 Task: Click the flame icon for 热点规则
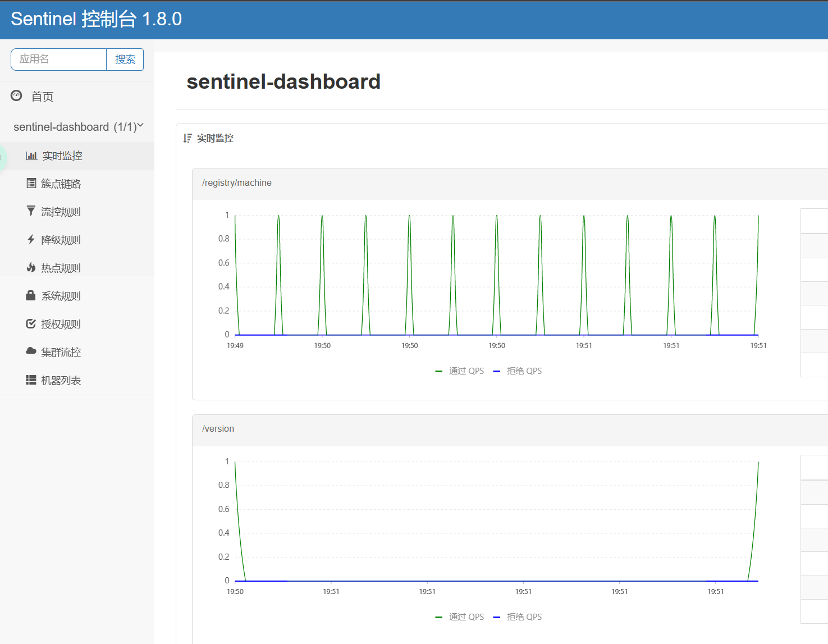(x=31, y=267)
